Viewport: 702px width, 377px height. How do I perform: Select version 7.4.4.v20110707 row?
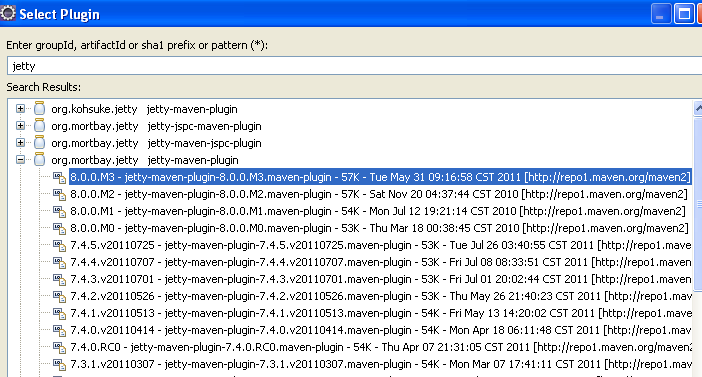381,262
